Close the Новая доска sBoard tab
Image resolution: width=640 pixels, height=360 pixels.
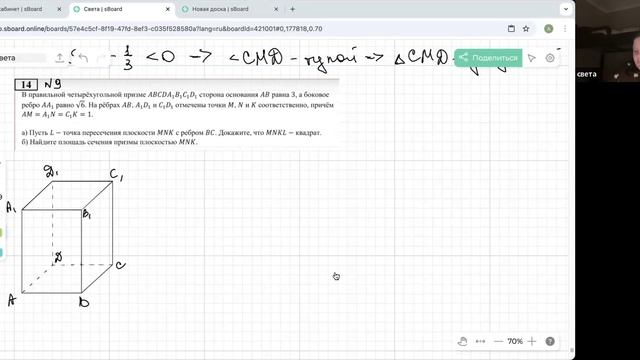point(276,9)
